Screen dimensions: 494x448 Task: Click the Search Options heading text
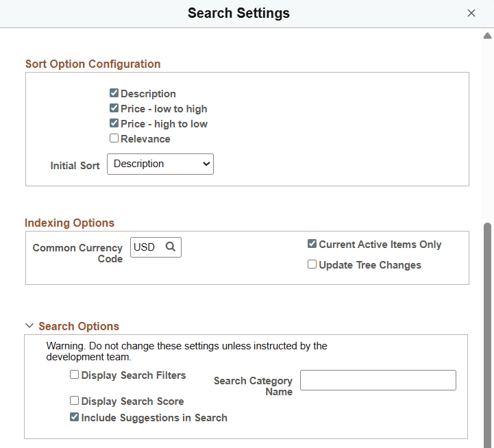(x=79, y=326)
